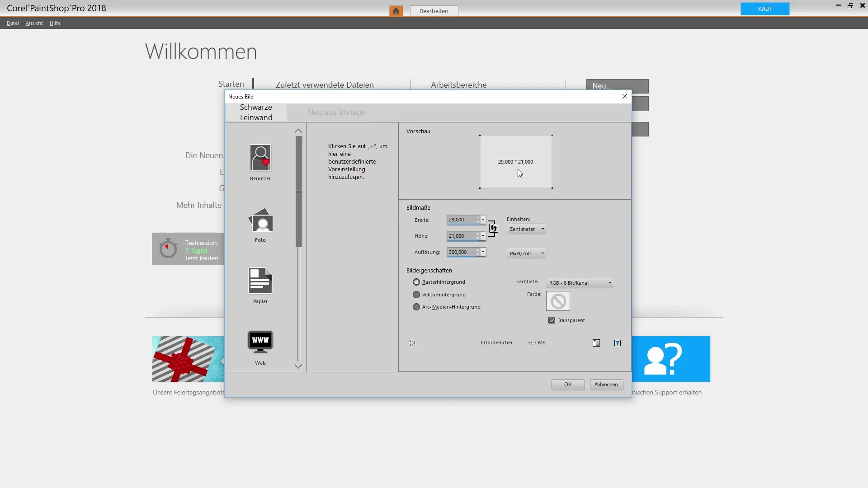Viewport: 868px width, 488px height.
Task: Select the Web preset category icon
Action: click(x=260, y=342)
